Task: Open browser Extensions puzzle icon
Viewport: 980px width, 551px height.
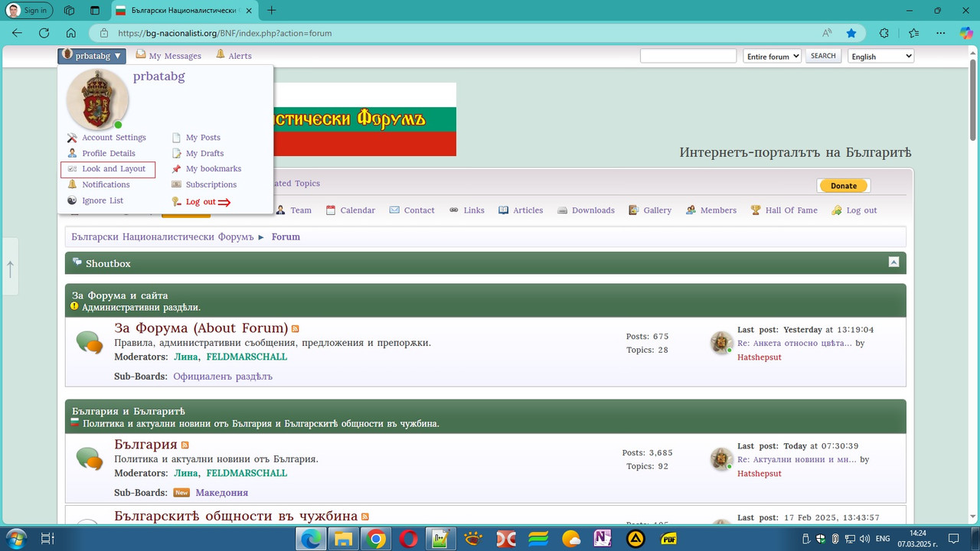Action: pyautogui.click(x=884, y=33)
